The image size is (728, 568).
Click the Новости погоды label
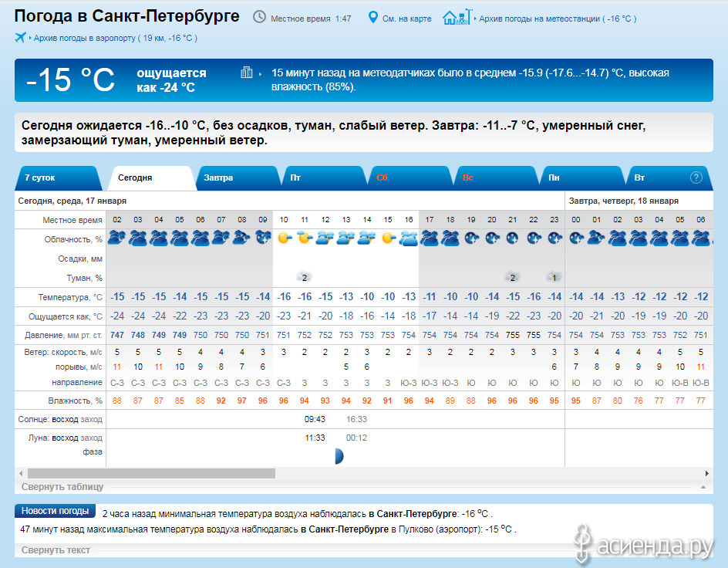coord(55,511)
